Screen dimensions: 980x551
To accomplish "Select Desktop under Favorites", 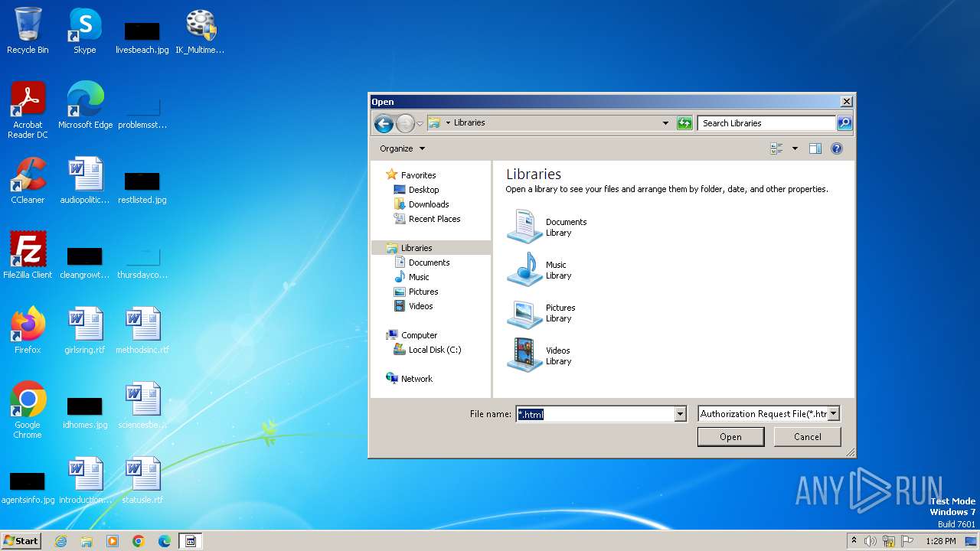I will point(416,190).
